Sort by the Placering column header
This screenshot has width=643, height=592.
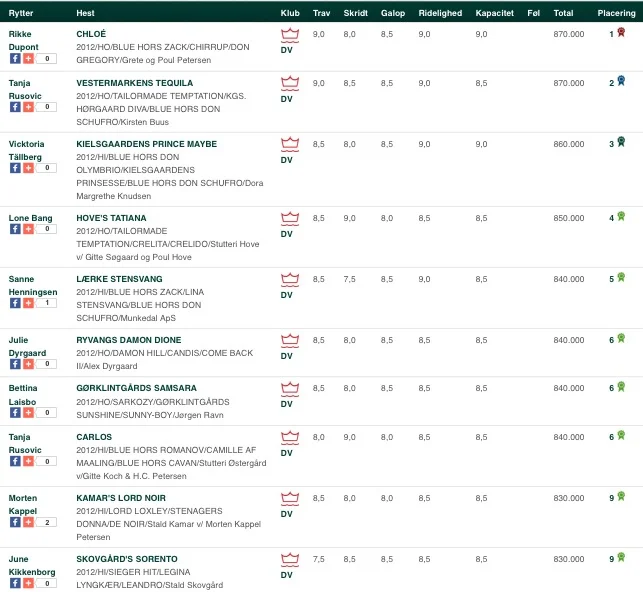click(x=616, y=13)
